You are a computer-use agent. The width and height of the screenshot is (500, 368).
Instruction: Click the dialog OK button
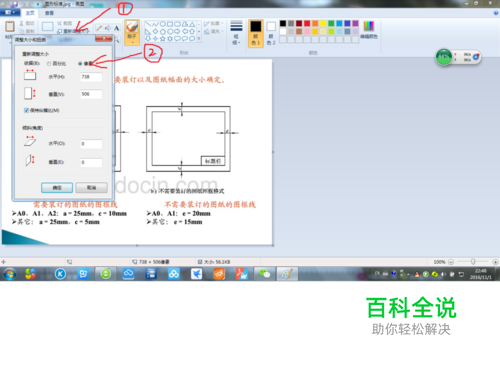[x=57, y=188]
